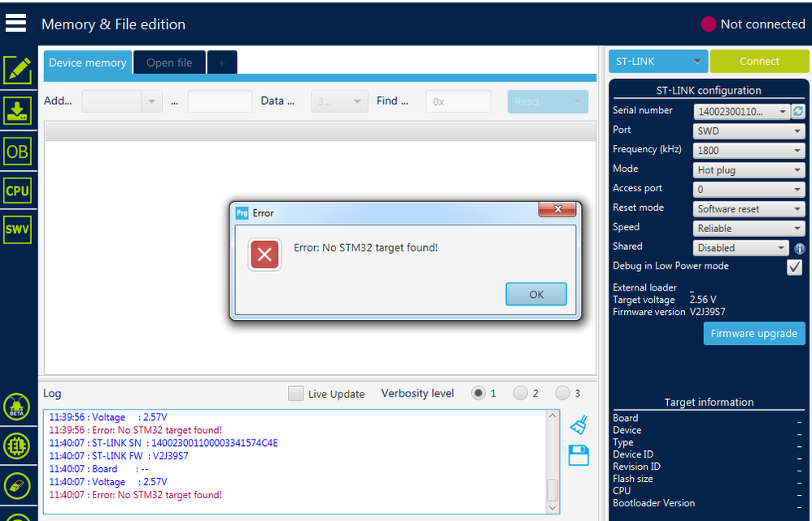Click the log scrollbar thumb

coord(552,490)
